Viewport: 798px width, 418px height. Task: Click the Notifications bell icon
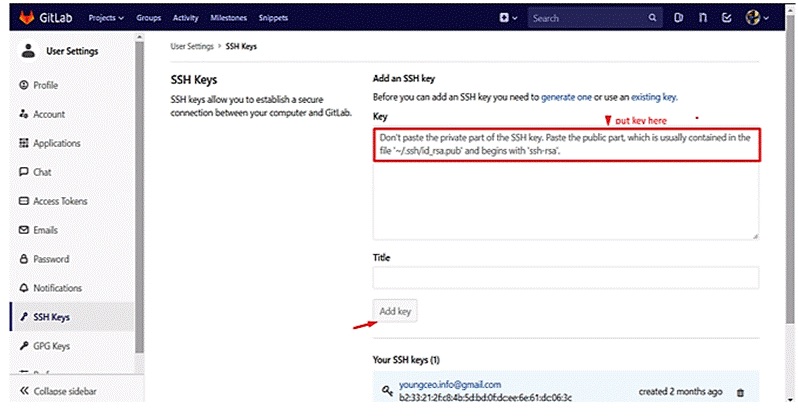click(24, 288)
